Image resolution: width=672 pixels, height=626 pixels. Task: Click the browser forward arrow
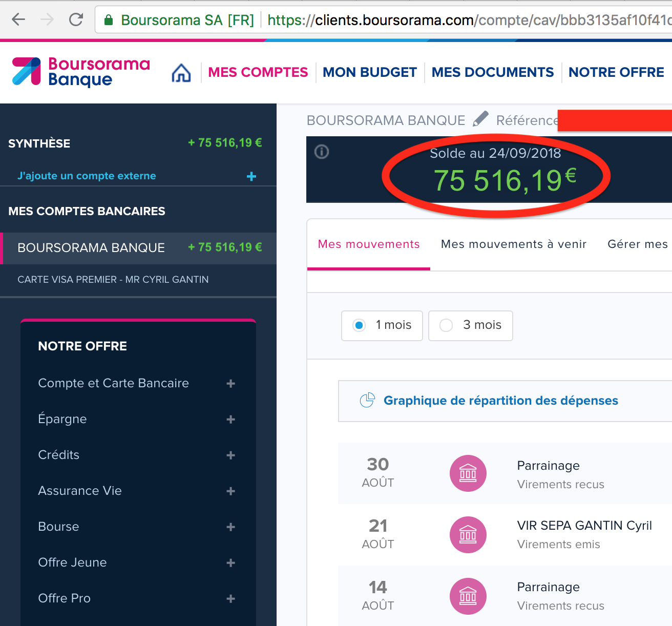pos(47,20)
